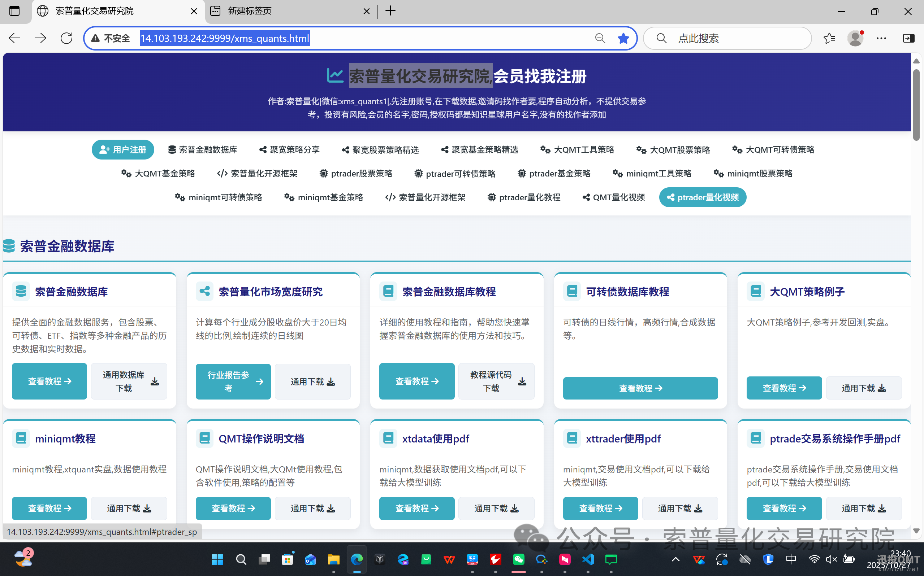Toggle the muted volume icon in tray
This screenshot has width=924, height=576.
coord(831,559)
